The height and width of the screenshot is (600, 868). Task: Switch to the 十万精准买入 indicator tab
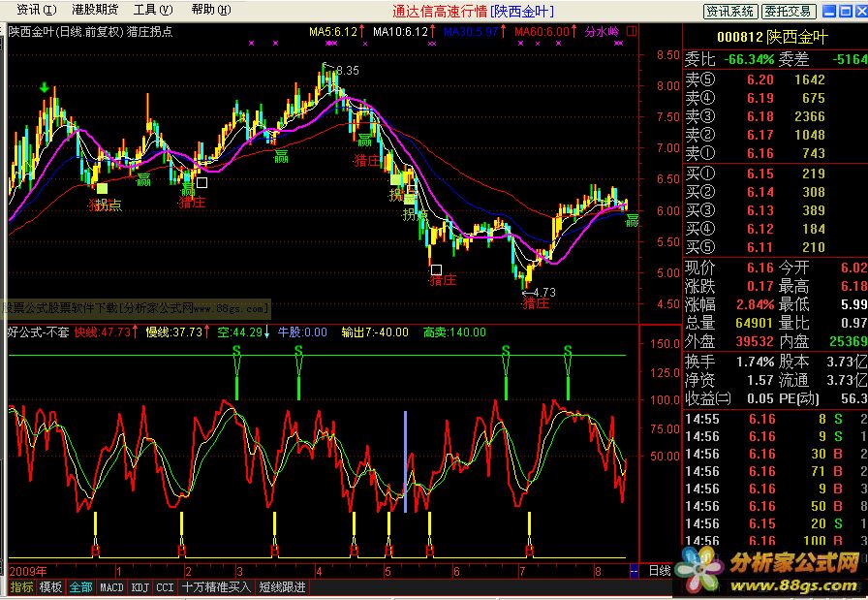coord(216,587)
